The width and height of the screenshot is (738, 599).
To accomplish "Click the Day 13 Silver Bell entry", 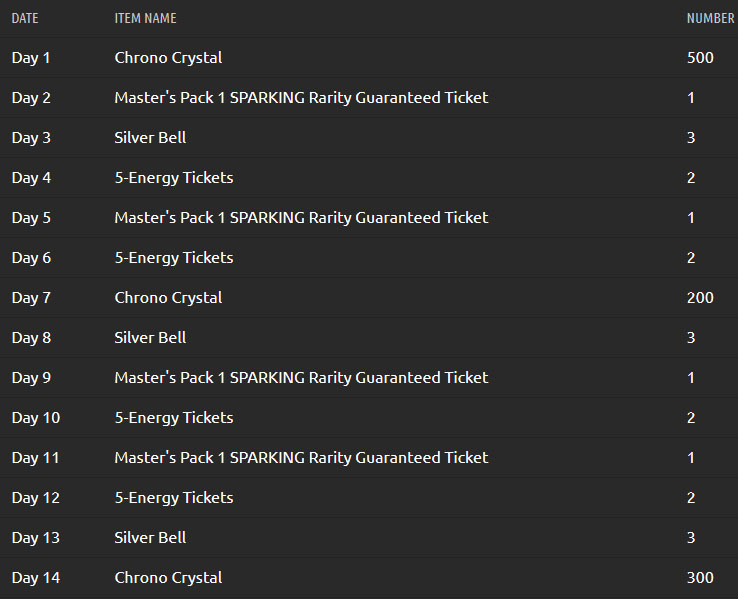I will pos(150,538).
